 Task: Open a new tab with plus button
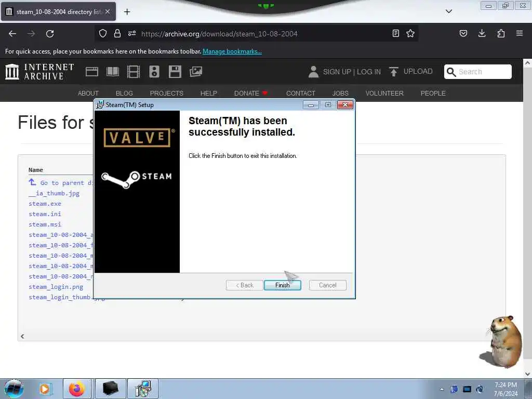click(127, 12)
